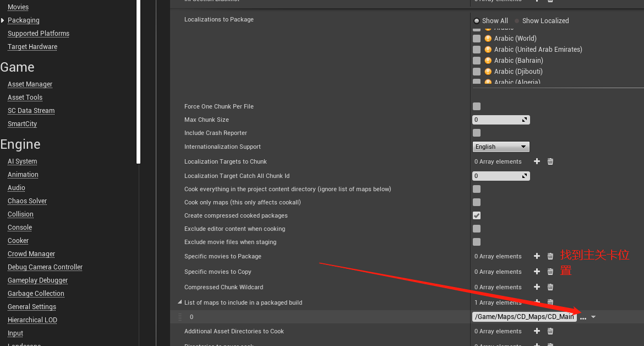
Task: Check Arabic (Djibouti) localization
Action: tap(477, 72)
